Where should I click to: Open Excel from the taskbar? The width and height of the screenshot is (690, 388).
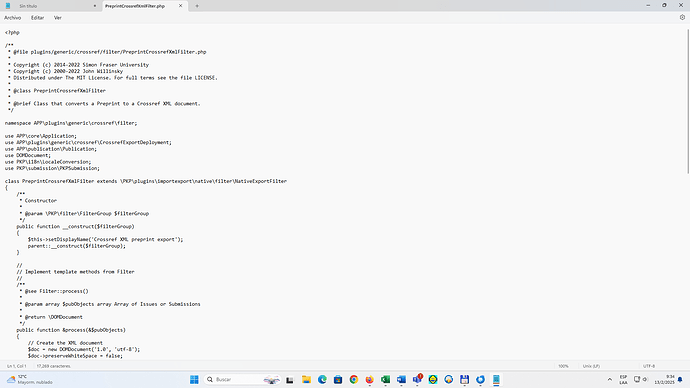click(x=385, y=379)
